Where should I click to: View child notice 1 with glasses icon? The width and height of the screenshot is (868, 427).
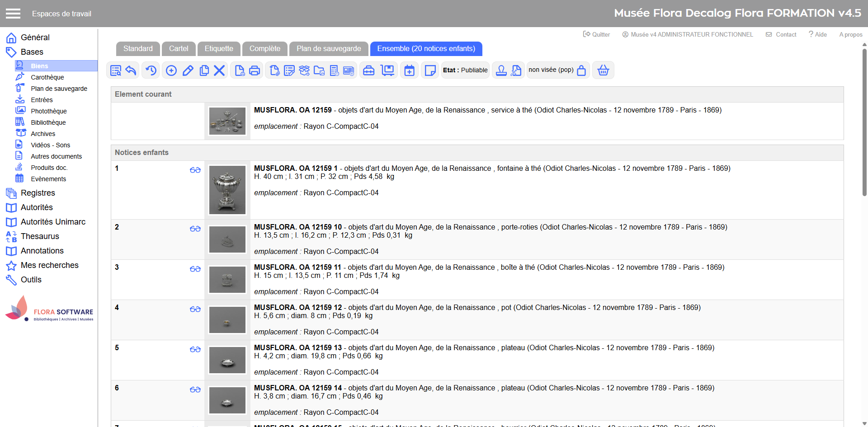tap(195, 170)
